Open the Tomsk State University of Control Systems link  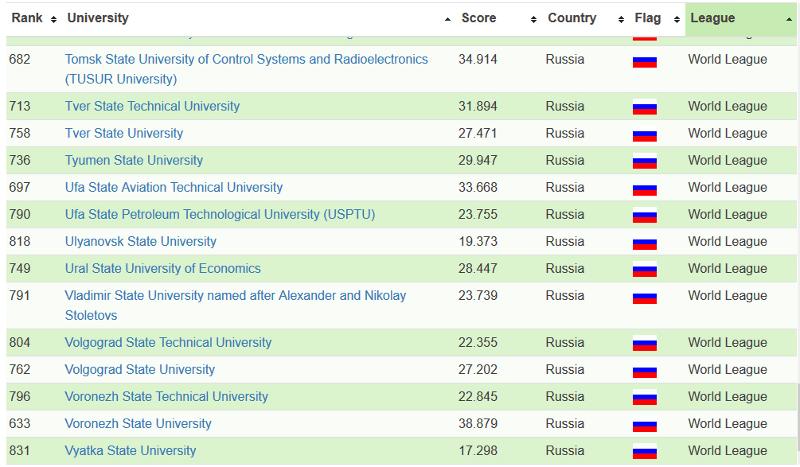(246, 60)
